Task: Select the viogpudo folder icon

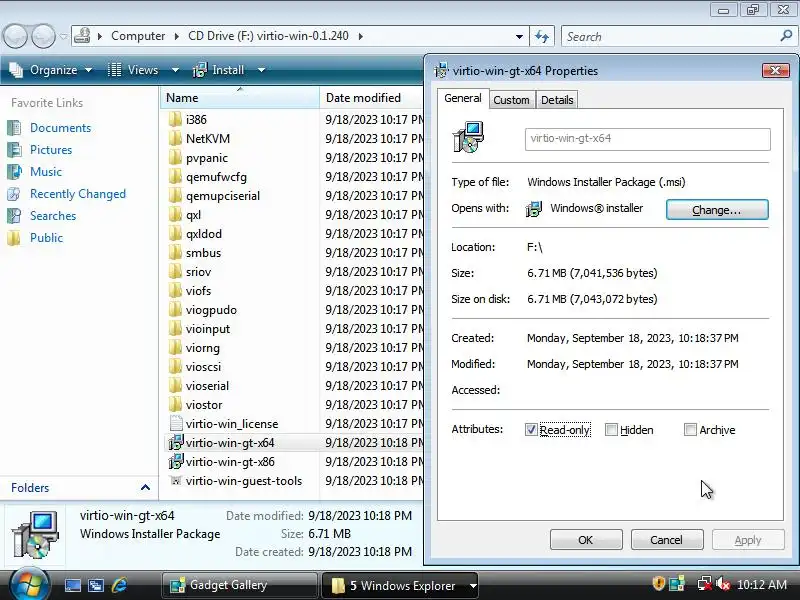Action: (175, 310)
